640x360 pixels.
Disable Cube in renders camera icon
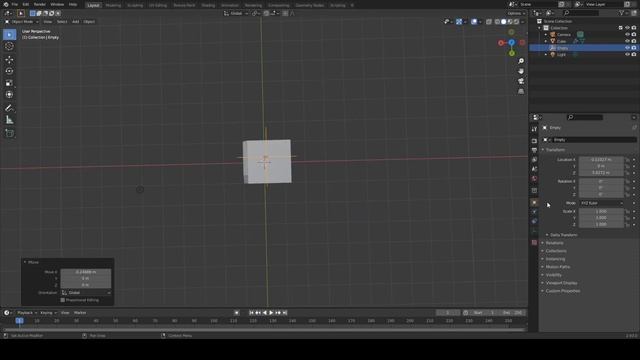[634, 41]
